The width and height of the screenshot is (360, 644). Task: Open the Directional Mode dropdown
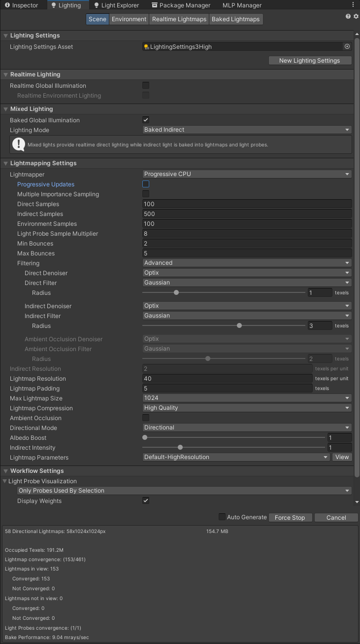[246, 427]
